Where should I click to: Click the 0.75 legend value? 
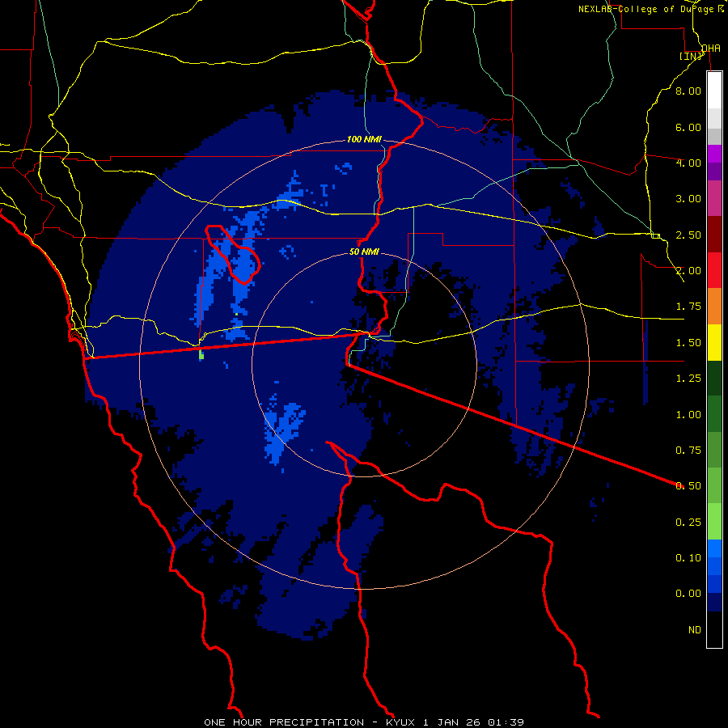point(688,451)
